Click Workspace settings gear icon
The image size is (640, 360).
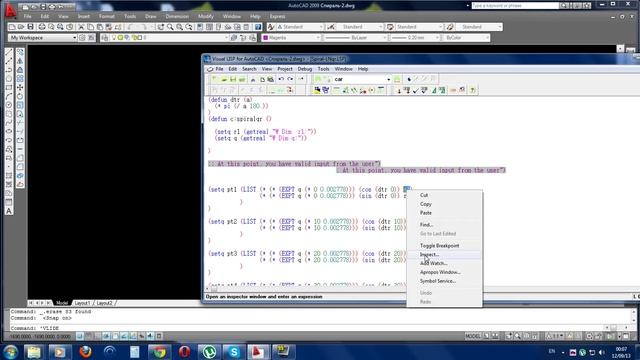click(x=82, y=38)
